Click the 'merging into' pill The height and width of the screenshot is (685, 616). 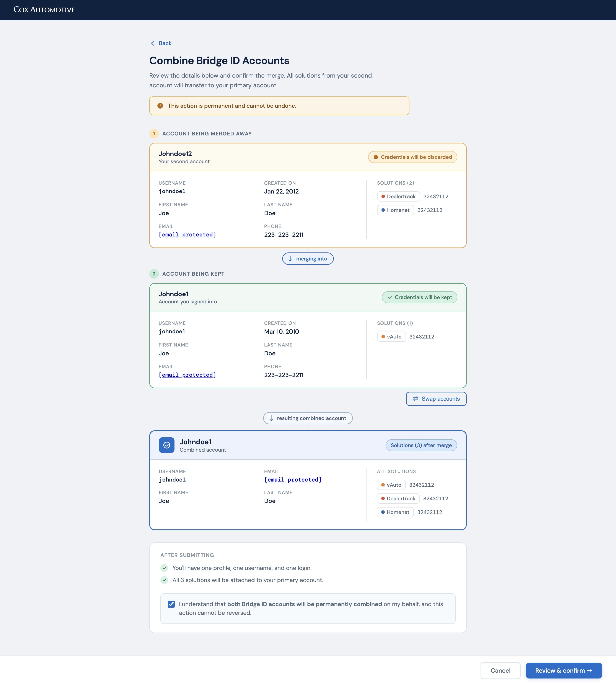[308, 259]
